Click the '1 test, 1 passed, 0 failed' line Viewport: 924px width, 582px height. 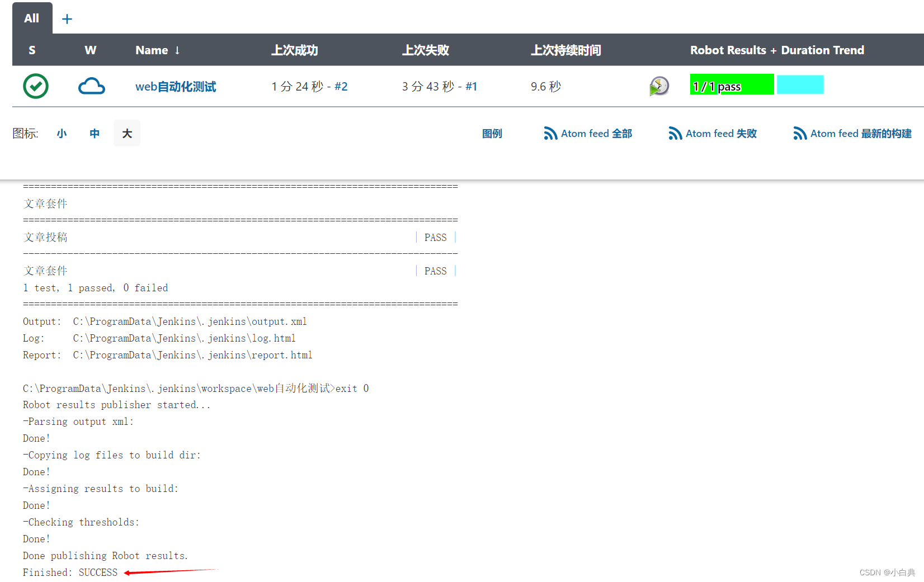(x=96, y=288)
